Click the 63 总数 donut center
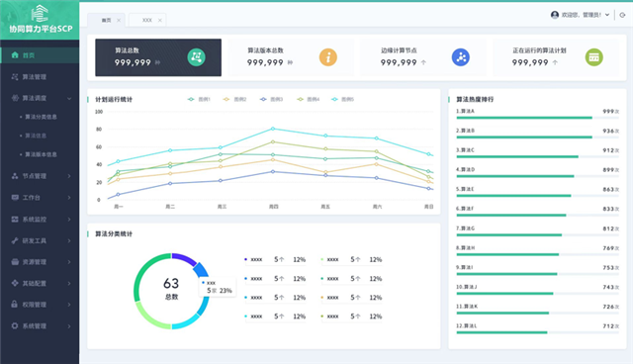This screenshot has height=364, width=633. (171, 289)
